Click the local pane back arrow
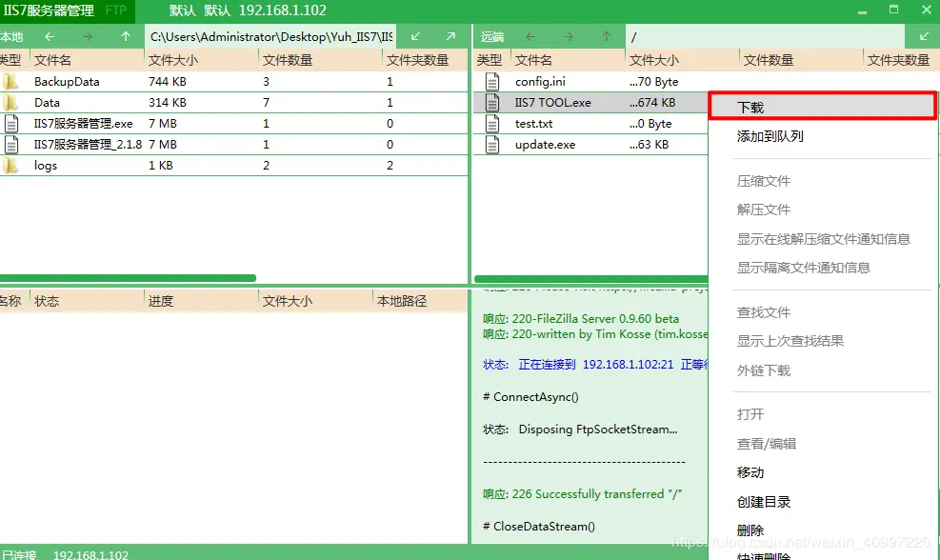The height and width of the screenshot is (560, 940). (50, 36)
